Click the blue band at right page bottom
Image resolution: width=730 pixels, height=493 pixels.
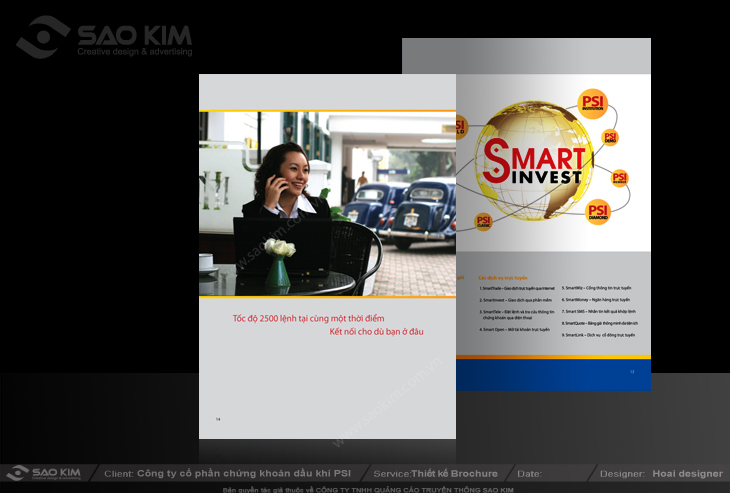(553, 374)
